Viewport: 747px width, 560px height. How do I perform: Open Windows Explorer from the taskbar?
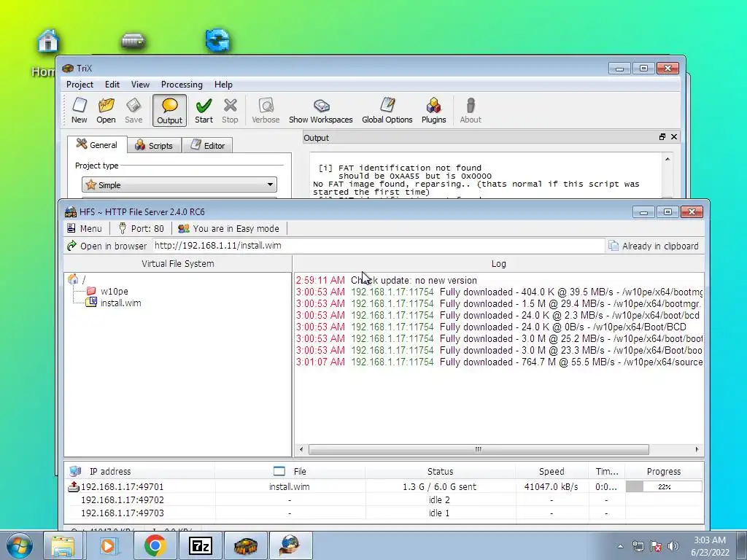pyautogui.click(x=63, y=545)
